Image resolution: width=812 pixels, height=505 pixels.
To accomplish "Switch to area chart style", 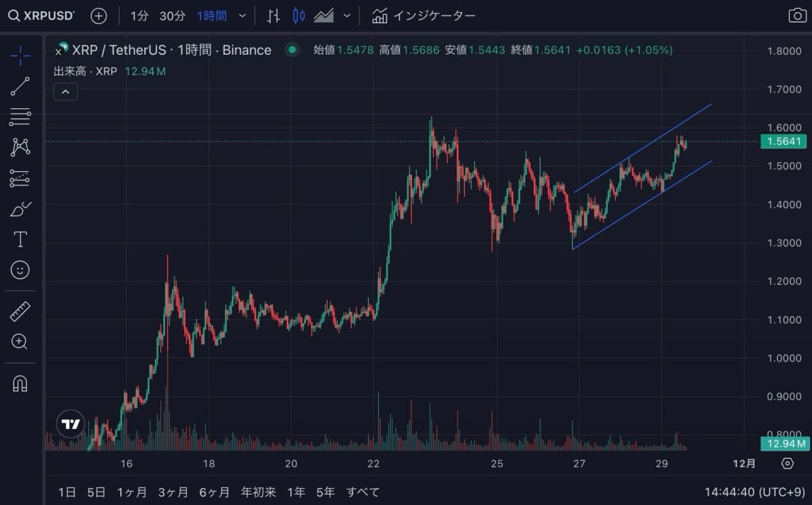I will (x=325, y=16).
